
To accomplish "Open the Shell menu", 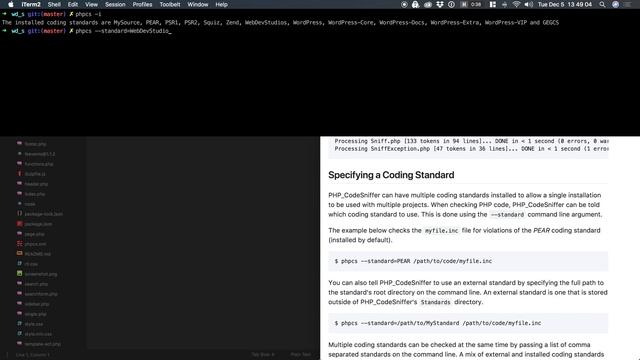I will pyautogui.click(x=54, y=4).
